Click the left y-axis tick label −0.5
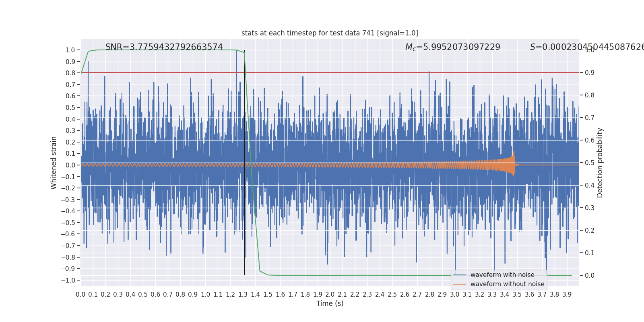This screenshot has height=322, width=644. (68, 223)
